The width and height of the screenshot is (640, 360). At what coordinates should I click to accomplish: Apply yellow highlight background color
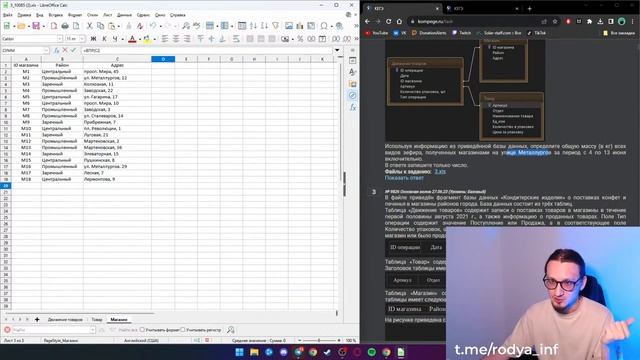[147, 39]
